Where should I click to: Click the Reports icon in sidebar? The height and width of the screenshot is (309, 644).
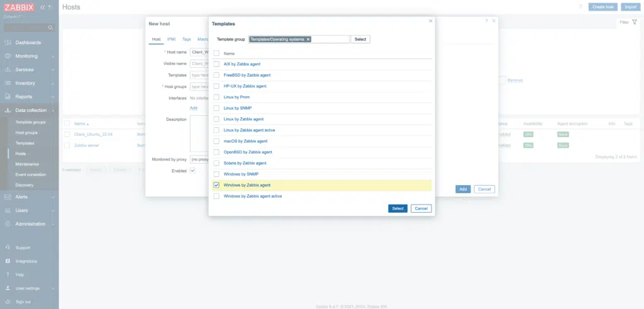(8, 96)
